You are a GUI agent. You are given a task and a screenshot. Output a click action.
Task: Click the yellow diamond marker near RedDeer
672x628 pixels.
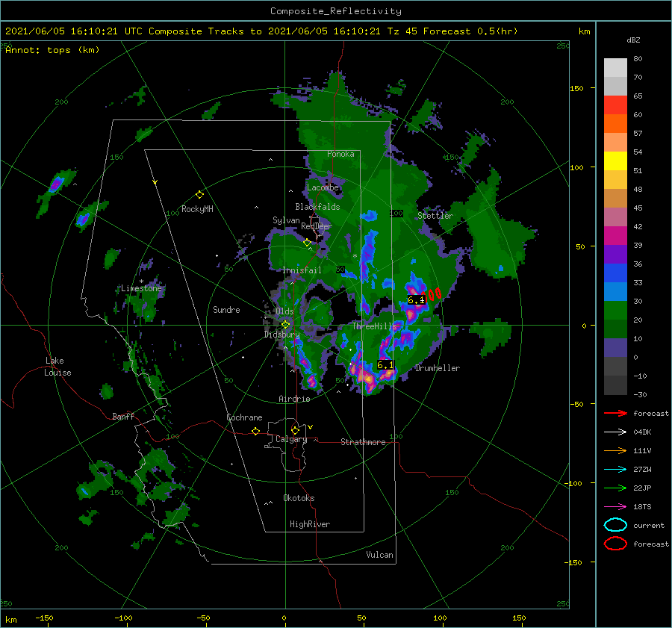[307, 243]
